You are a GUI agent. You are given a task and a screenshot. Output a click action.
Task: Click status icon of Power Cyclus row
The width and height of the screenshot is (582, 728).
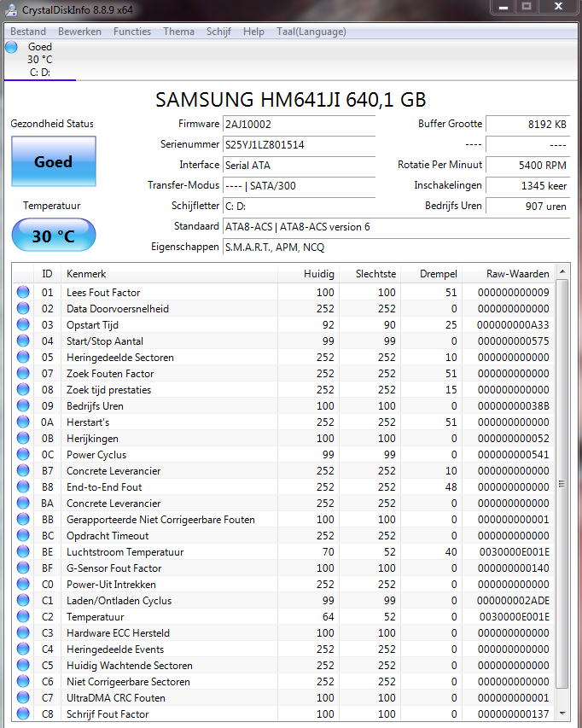pyautogui.click(x=23, y=455)
